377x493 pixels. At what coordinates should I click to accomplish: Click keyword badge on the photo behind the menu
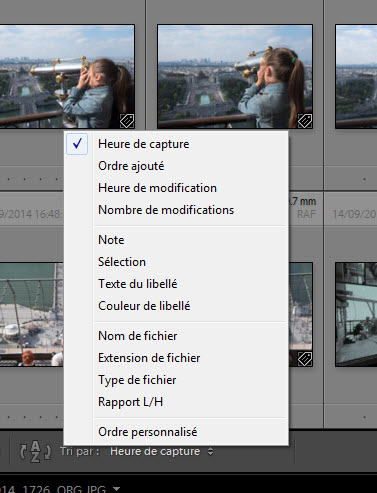click(x=305, y=359)
